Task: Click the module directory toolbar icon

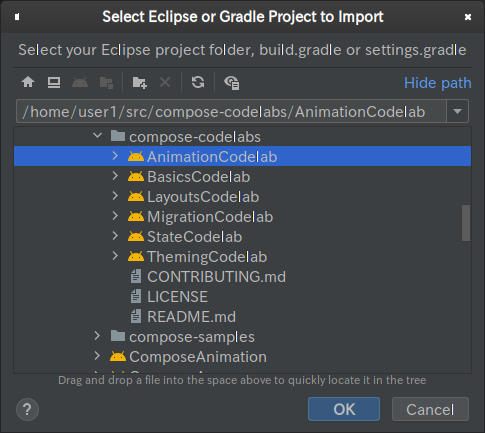Action: click(x=106, y=82)
